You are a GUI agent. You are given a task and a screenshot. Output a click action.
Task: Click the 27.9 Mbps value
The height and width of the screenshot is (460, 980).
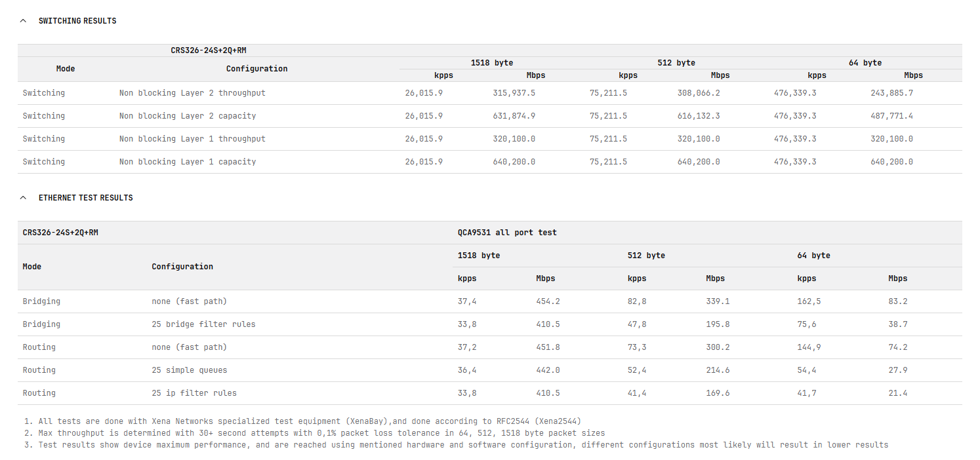point(898,370)
